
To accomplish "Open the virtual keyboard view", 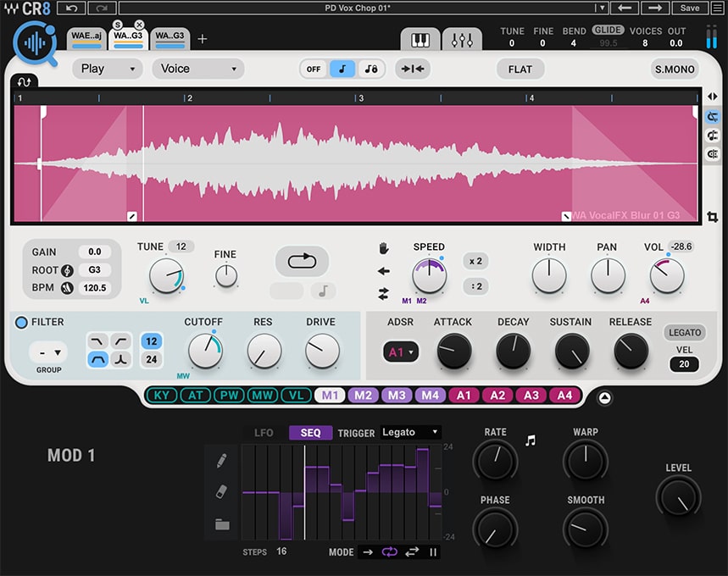I will click(419, 38).
